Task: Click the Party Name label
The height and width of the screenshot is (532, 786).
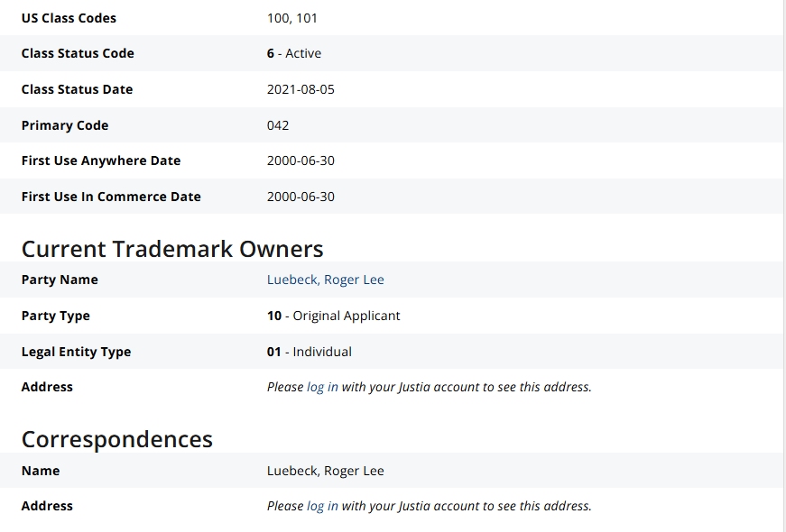Action: [x=60, y=280]
